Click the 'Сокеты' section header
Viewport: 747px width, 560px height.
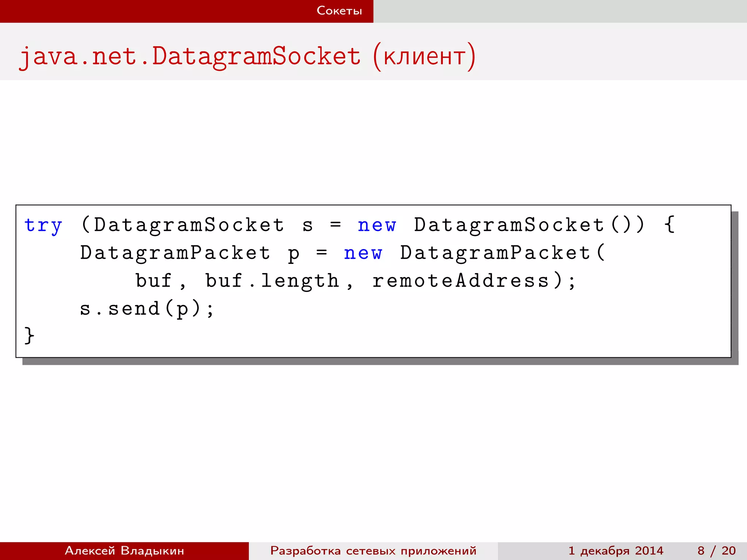(339, 11)
